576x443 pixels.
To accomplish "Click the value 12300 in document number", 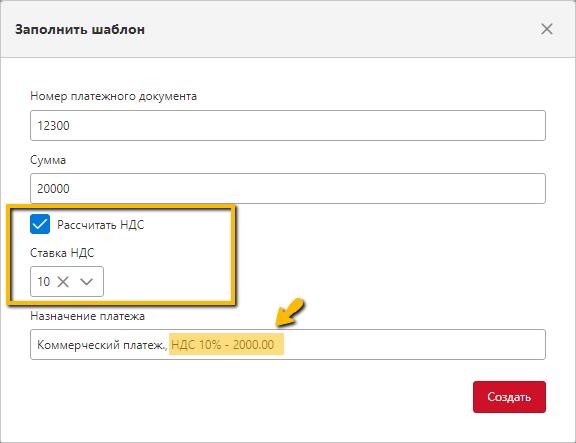I will [x=53, y=126].
